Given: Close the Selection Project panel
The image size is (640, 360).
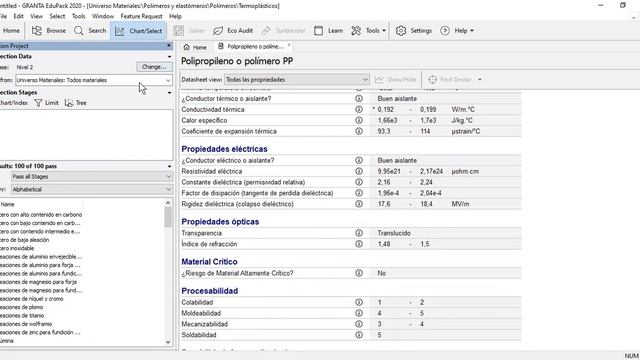Looking at the screenshot, I should coord(169,45).
